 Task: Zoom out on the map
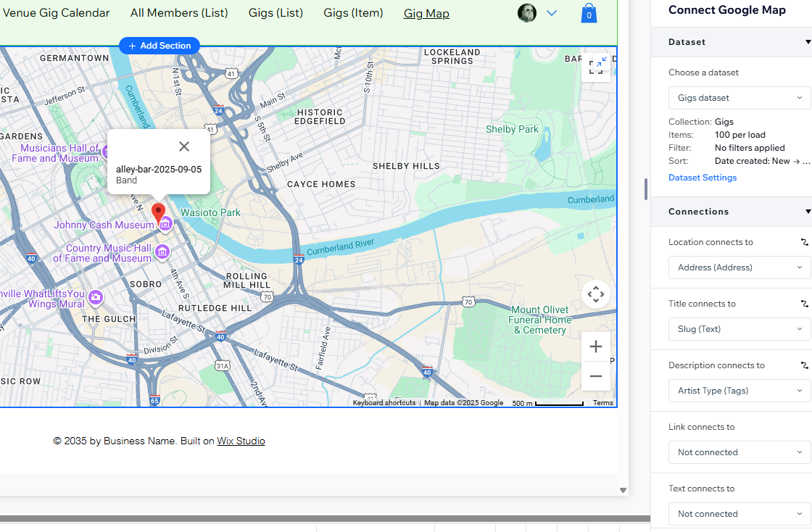click(x=595, y=375)
